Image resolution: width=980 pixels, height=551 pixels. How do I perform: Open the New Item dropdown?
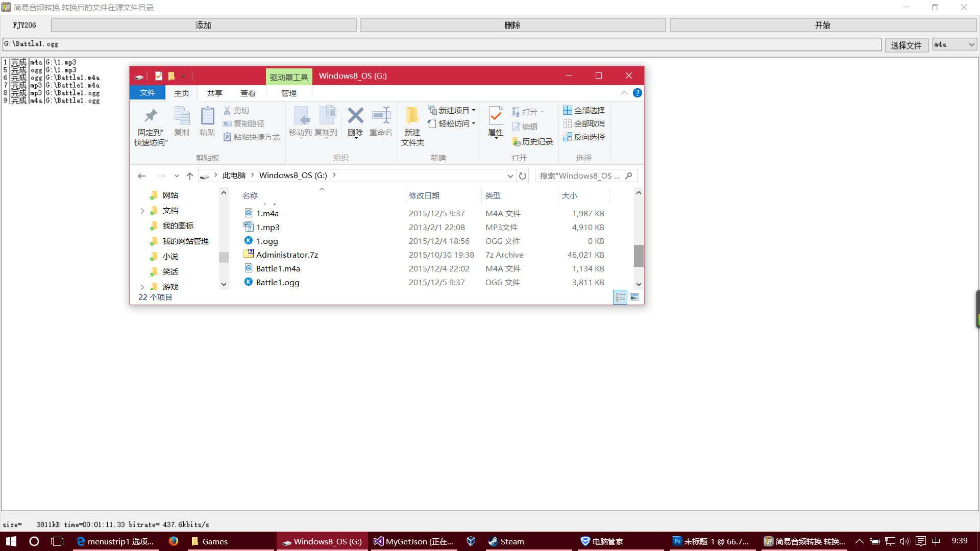tap(452, 110)
